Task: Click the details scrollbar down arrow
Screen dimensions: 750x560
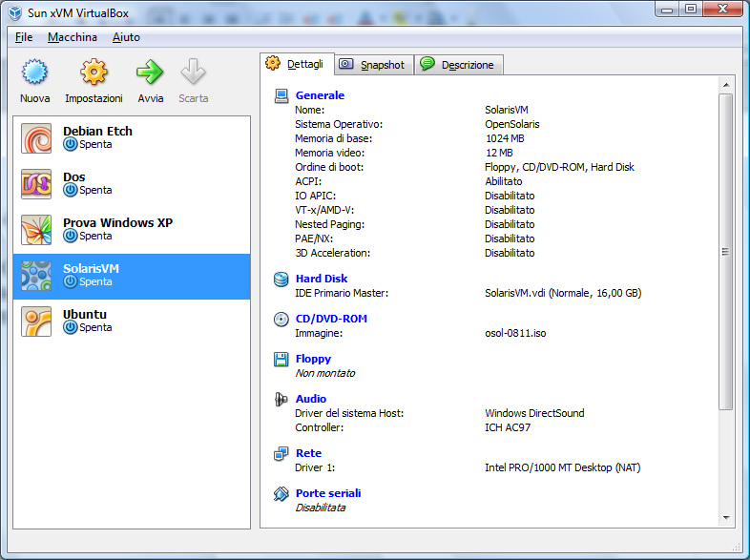Action: tap(726, 517)
